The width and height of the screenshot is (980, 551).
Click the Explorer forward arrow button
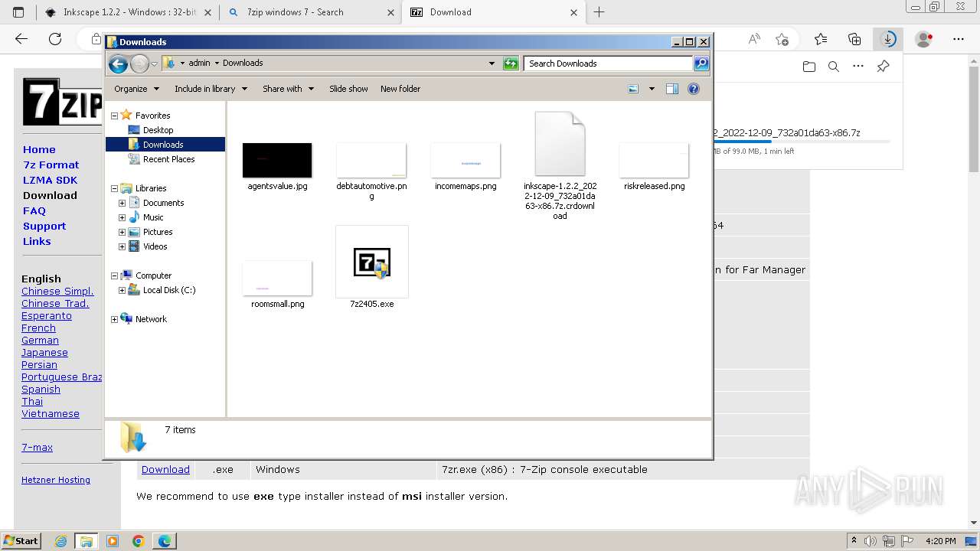139,64
